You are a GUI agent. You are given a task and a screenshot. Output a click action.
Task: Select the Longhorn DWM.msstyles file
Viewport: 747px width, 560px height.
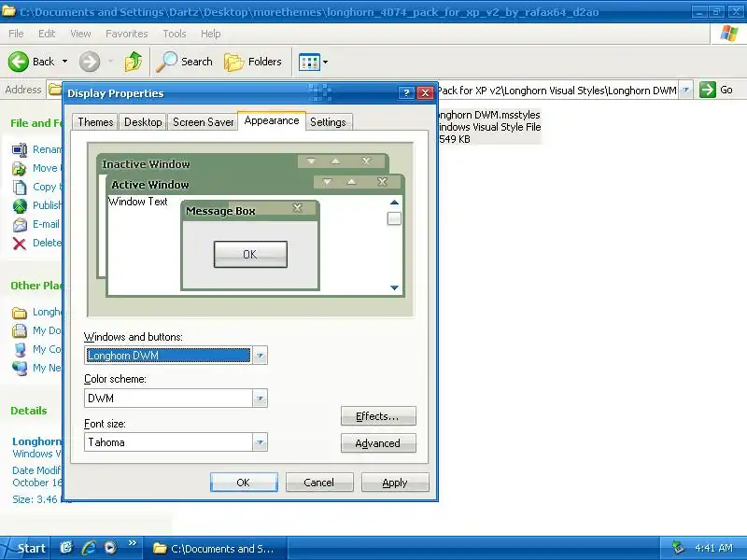488,127
